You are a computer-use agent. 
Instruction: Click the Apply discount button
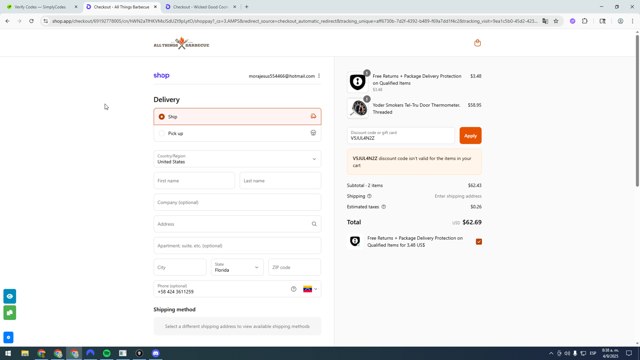[470, 136]
